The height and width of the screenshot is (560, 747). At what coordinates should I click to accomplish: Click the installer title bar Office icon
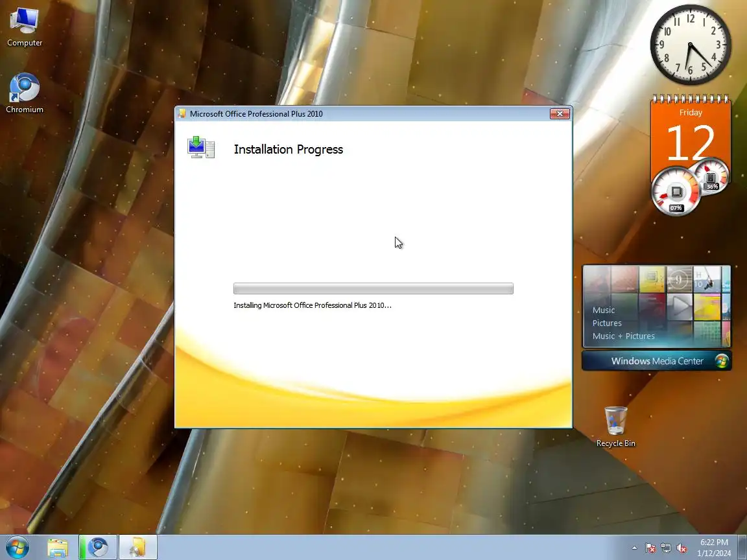182,113
